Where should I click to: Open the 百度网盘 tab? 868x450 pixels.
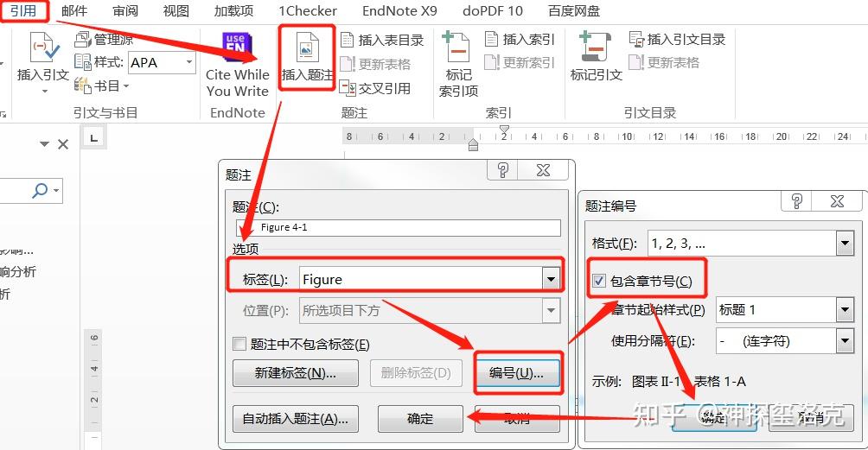click(573, 10)
